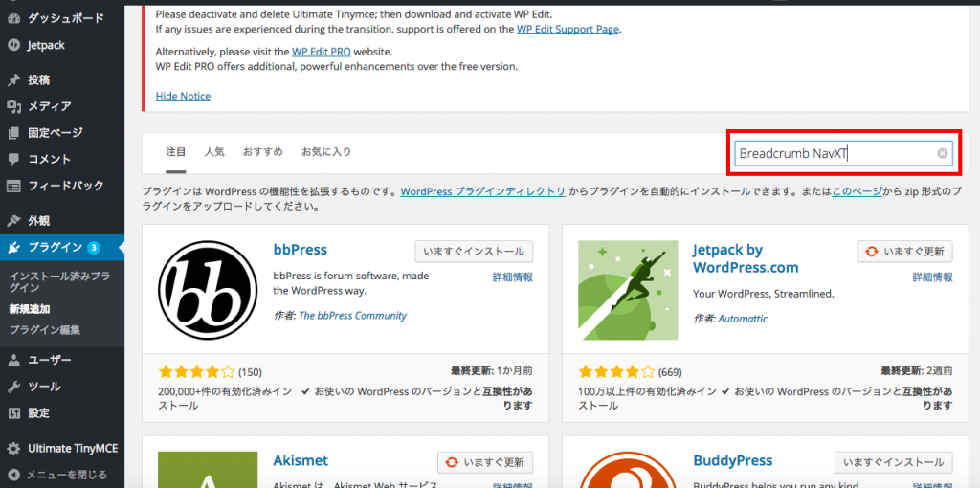Open WordPress プラグインディレクトリ link
The width and height of the screenshot is (980, 488).
click(x=483, y=191)
